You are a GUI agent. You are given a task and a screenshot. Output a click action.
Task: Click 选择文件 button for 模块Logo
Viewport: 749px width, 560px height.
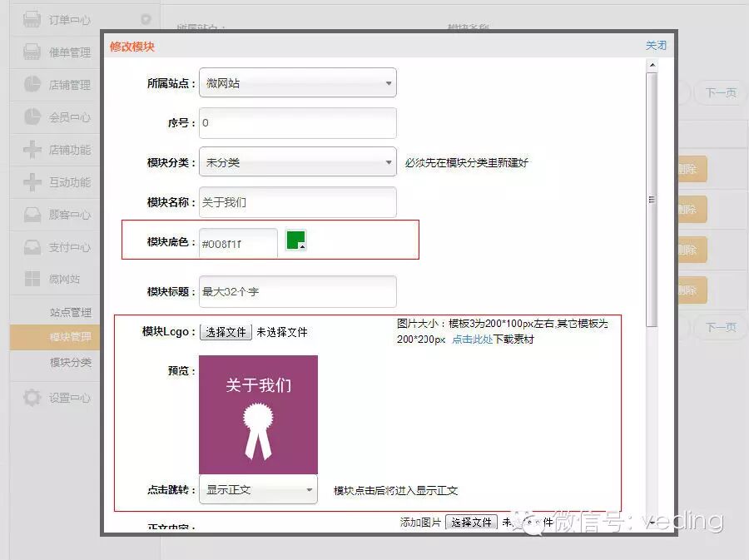(226, 332)
